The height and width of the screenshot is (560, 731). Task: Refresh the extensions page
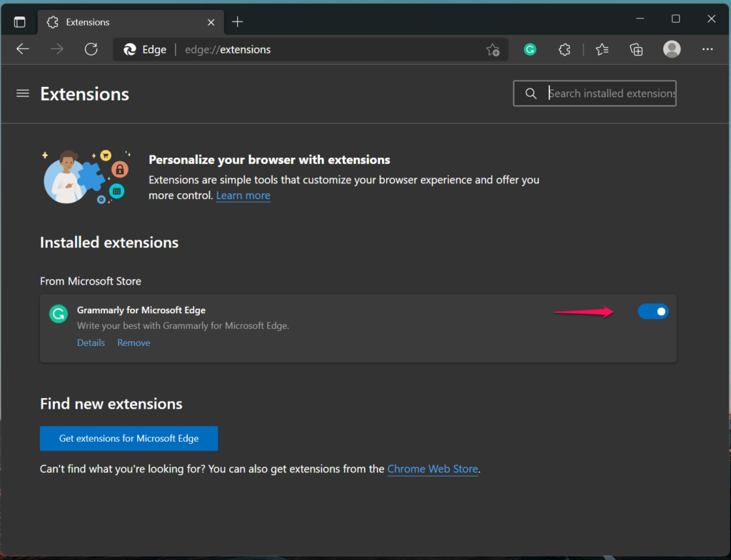[x=91, y=49]
